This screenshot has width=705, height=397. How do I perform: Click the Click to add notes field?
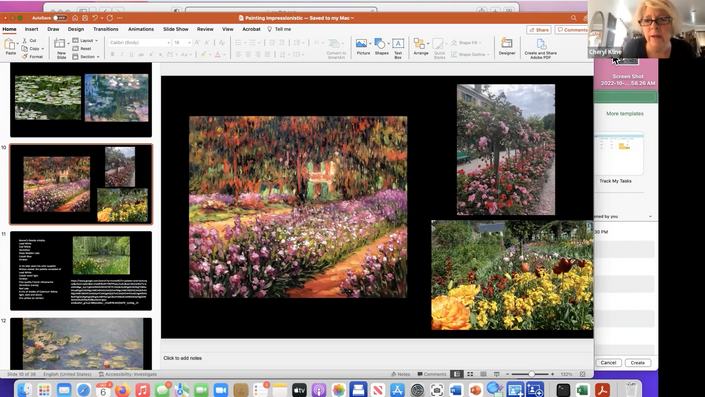[183, 358]
